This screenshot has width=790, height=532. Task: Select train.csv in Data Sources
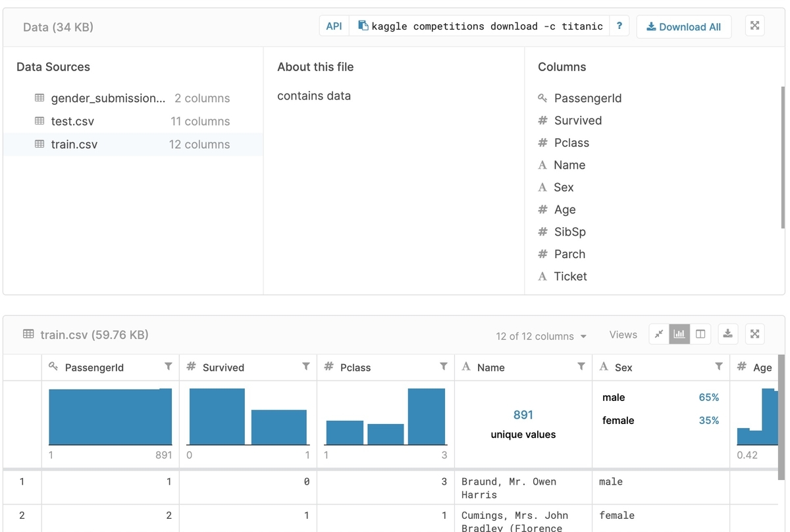point(132,144)
